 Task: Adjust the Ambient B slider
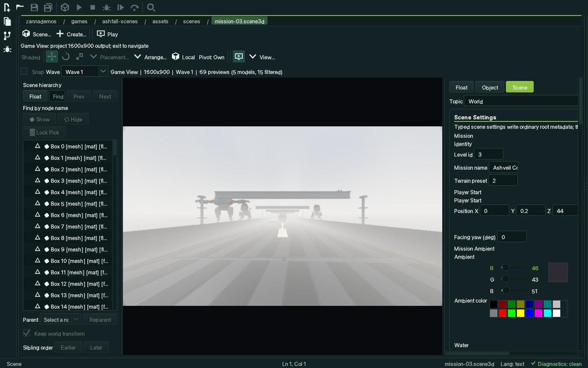tap(514, 290)
